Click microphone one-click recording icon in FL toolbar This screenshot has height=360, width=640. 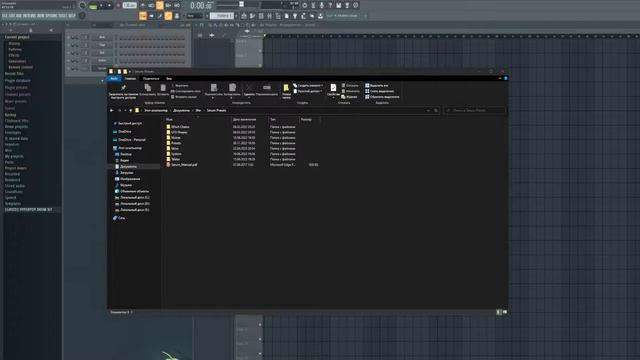click(322, 5)
